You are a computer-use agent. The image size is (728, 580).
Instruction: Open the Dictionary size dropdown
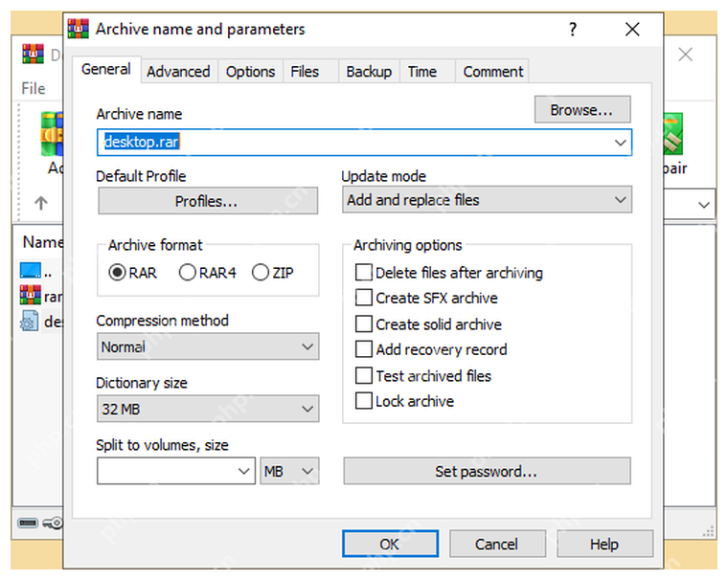pyautogui.click(x=208, y=409)
